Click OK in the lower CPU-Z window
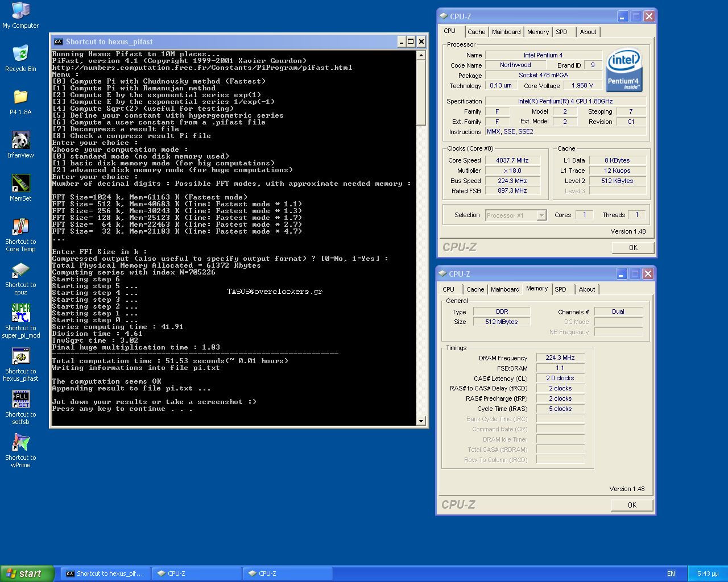The width and height of the screenshot is (728, 582). pos(632,505)
